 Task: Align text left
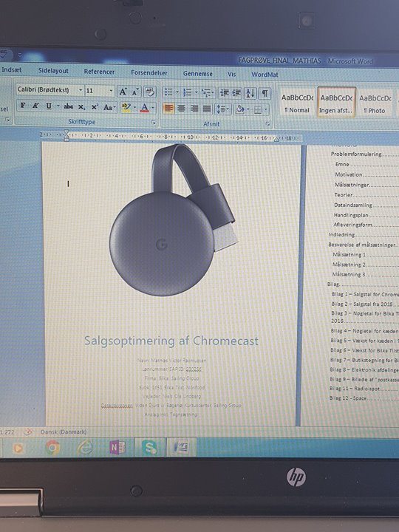point(168,109)
